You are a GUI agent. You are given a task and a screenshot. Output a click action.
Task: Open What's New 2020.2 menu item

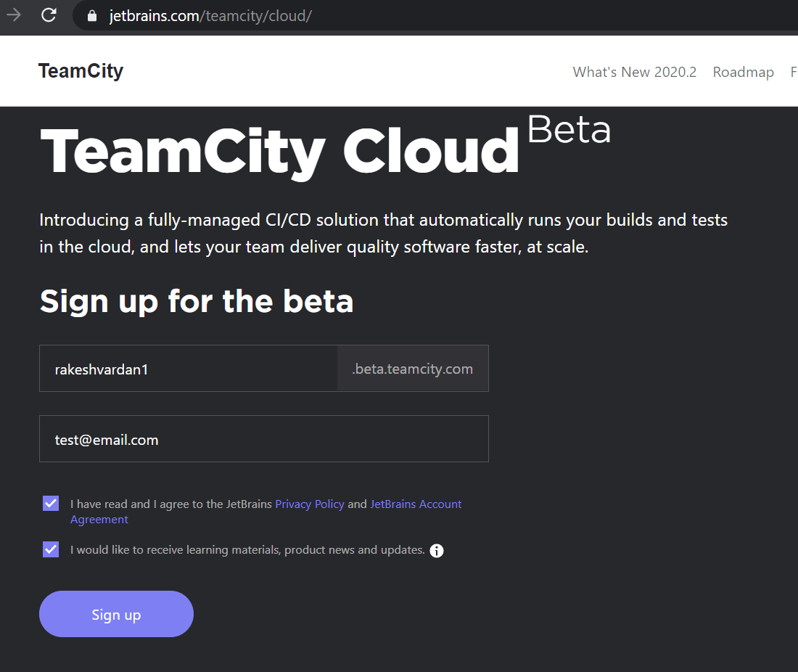coord(634,72)
